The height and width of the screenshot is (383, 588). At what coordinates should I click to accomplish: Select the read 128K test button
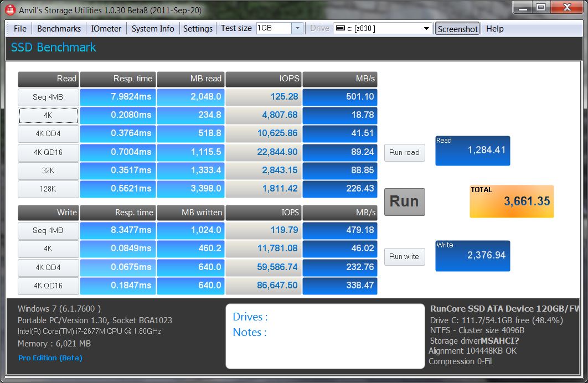pyautogui.click(x=48, y=189)
